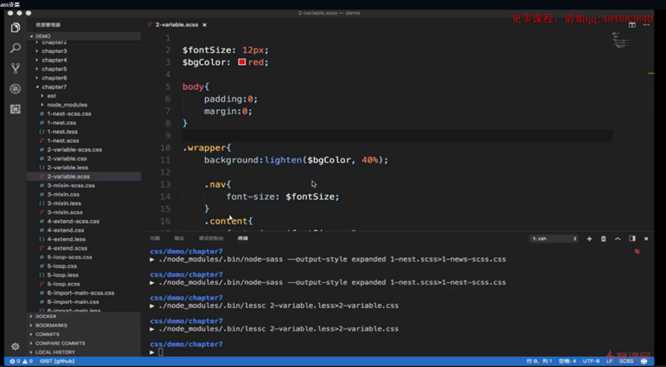Maximize terminal panel with chevron up
Screen dimensions: 666x367
click(x=618, y=239)
